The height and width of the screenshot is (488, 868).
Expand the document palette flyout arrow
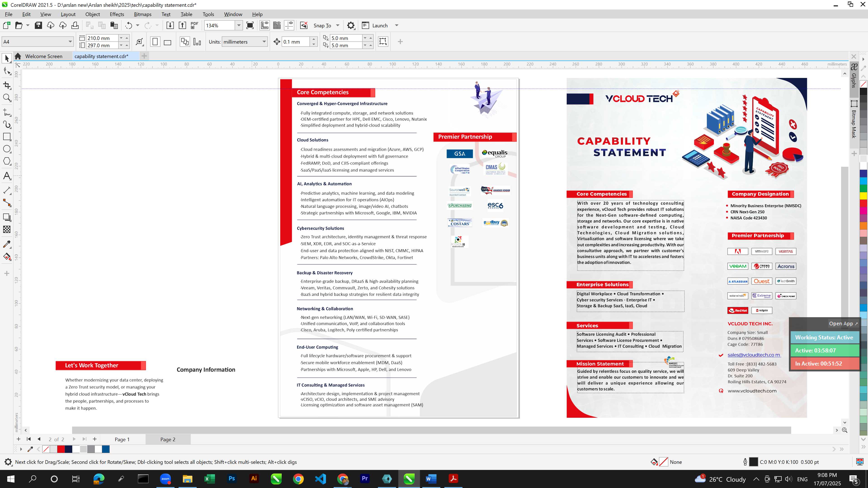pyautogui.click(x=21, y=449)
